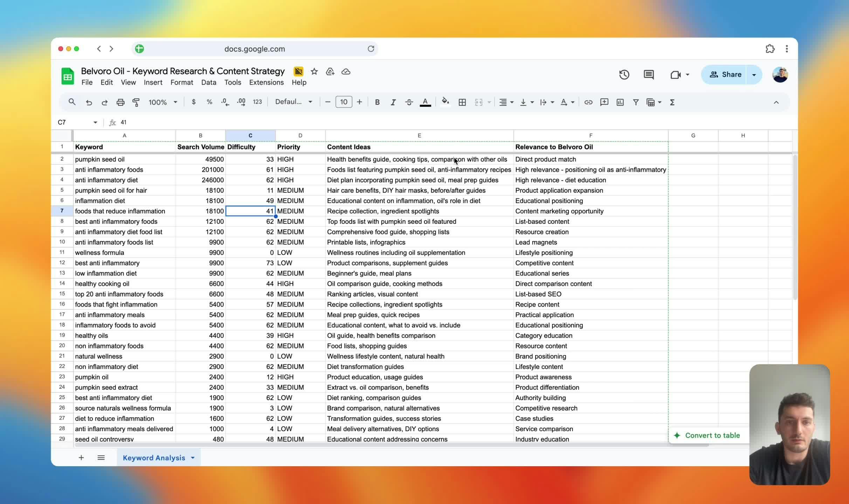The height and width of the screenshot is (504, 849).
Task: Create a filter with funnel icon
Action: pyautogui.click(x=636, y=102)
